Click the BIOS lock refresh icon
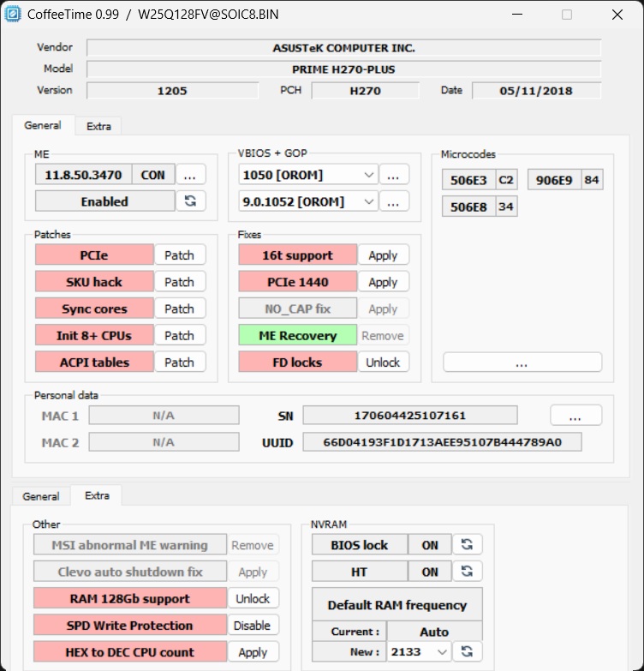The image size is (644, 671). pyautogui.click(x=467, y=545)
